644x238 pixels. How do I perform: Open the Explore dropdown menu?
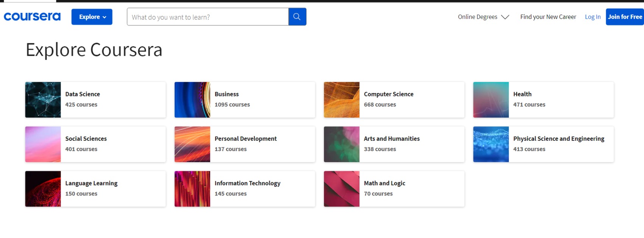(92, 17)
